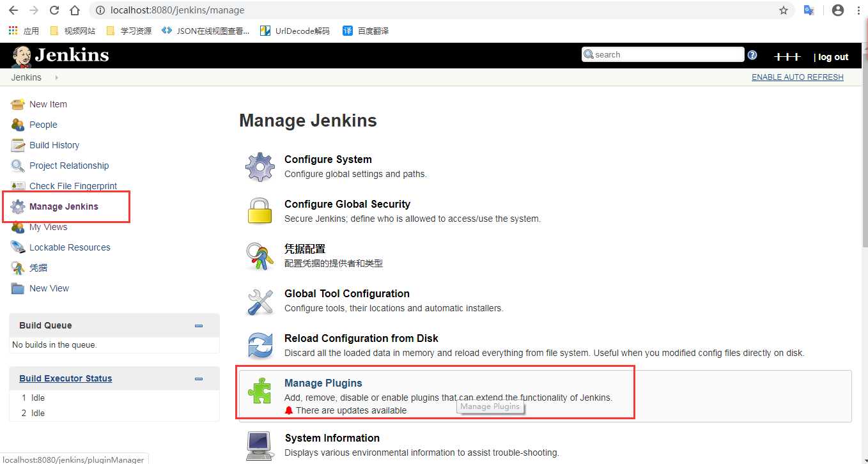Expand the Jenkins breadcrumb arrow
This screenshot has width=868, height=464.
pos(56,77)
